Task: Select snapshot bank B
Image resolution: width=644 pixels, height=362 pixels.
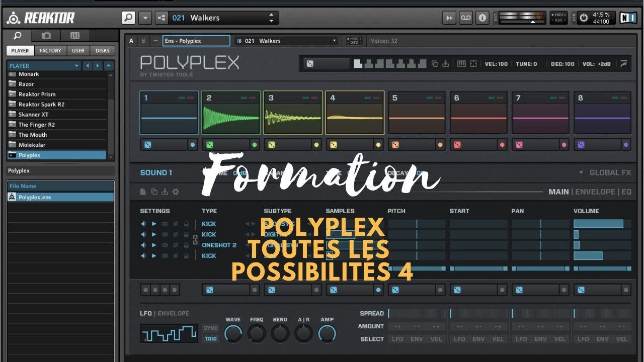Action: click(x=143, y=41)
